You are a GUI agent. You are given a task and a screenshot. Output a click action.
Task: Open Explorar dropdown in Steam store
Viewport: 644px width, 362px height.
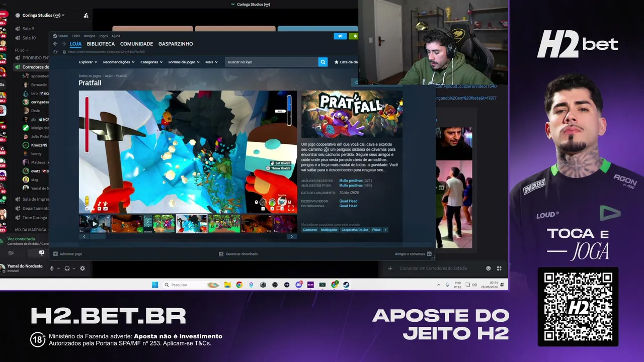tap(88, 62)
